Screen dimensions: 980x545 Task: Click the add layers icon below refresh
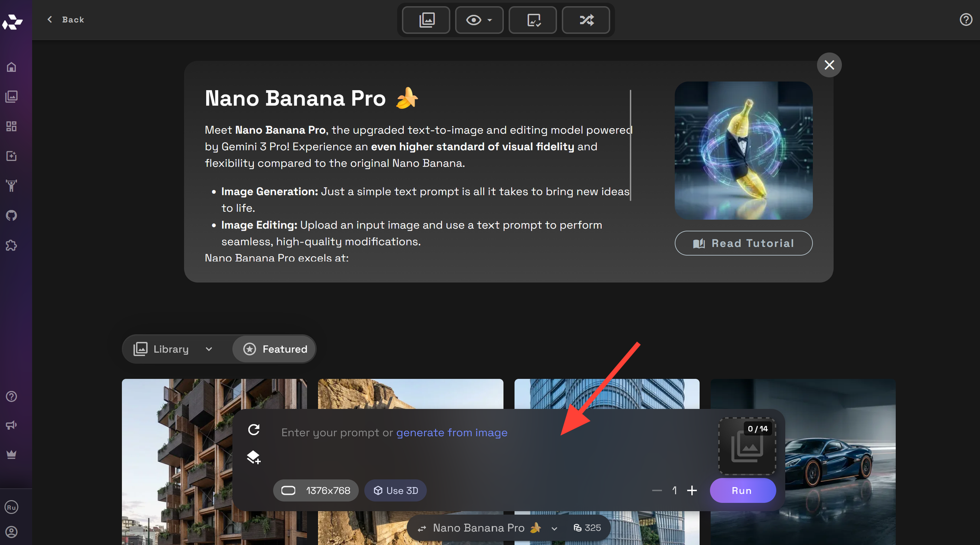click(254, 457)
